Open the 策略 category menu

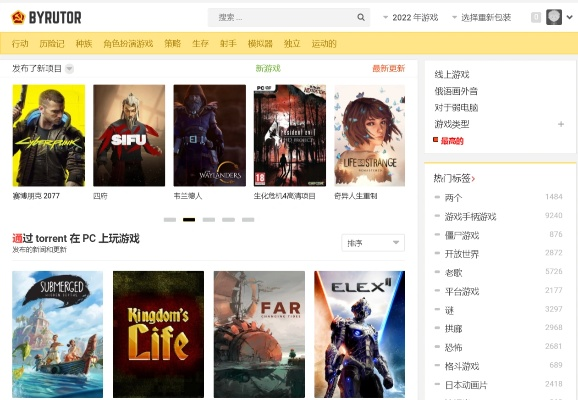point(173,44)
